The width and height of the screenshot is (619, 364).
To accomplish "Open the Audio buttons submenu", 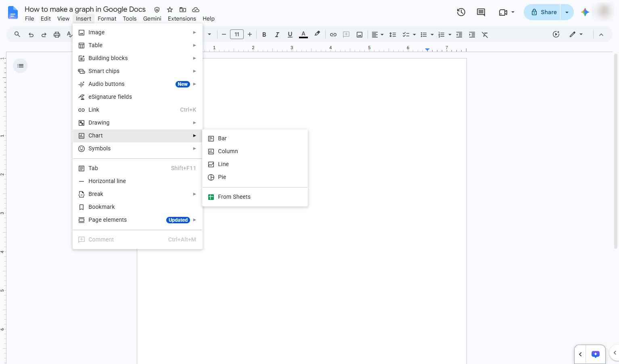I will [x=138, y=84].
